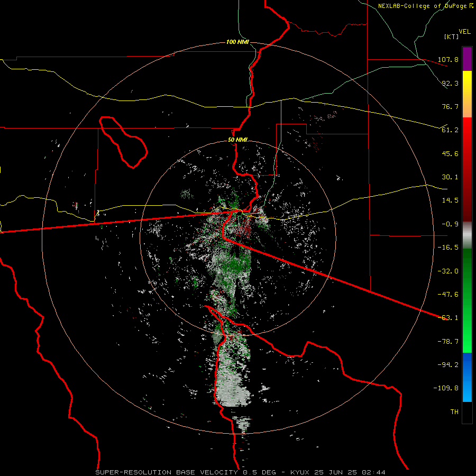
Task: Click the purple segment of the velocity color bar
Action: click(x=467, y=59)
